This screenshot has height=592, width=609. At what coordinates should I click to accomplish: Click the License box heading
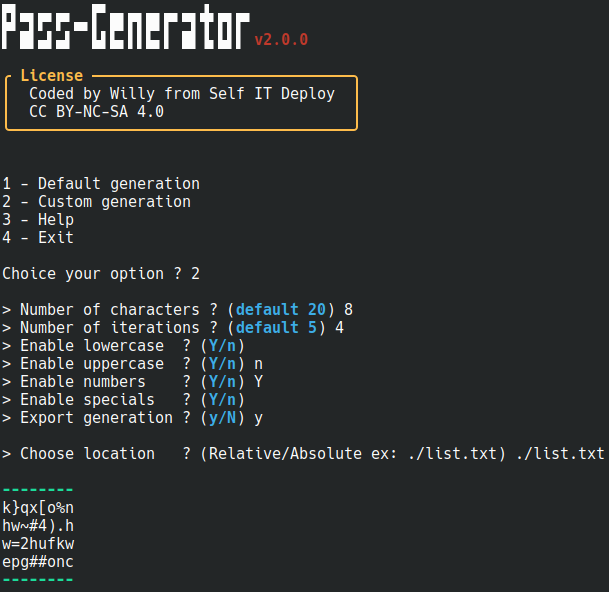pyautogui.click(x=51, y=76)
